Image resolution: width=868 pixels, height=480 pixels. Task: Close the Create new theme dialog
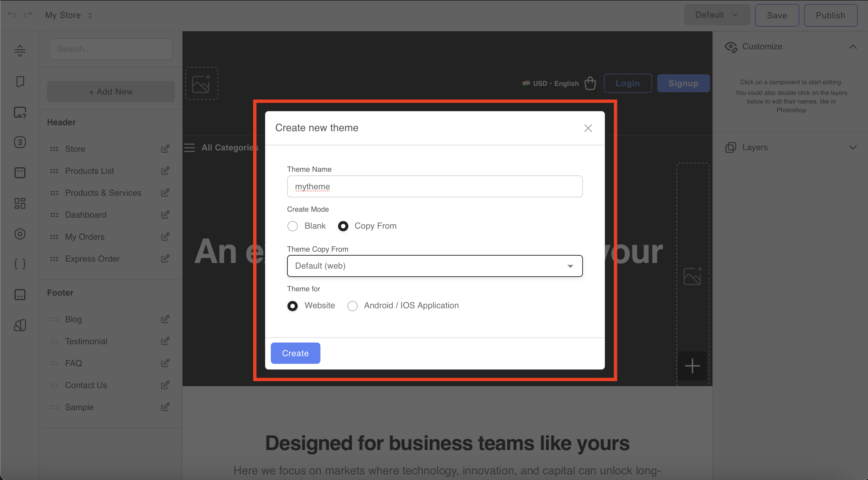coord(588,128)
